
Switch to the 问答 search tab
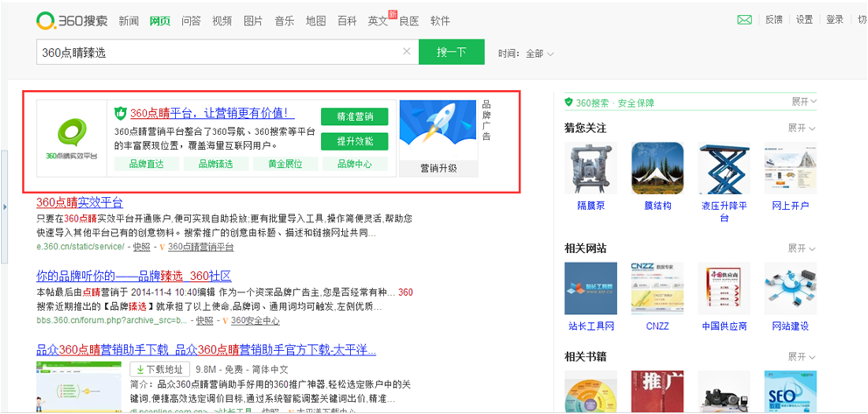(191, 21)
